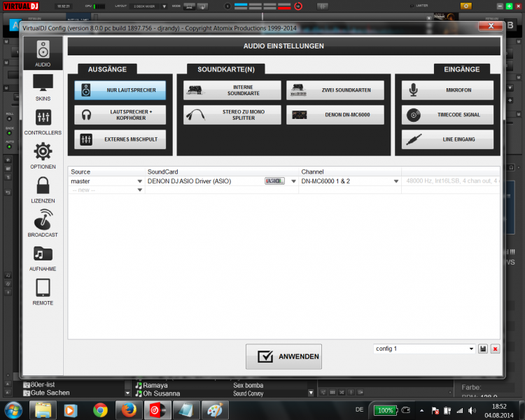The image size is (525, 420).
Task: Expand the DN-MC6000 1 & 2 channel dropdown
Action: [x=396, y=181]
